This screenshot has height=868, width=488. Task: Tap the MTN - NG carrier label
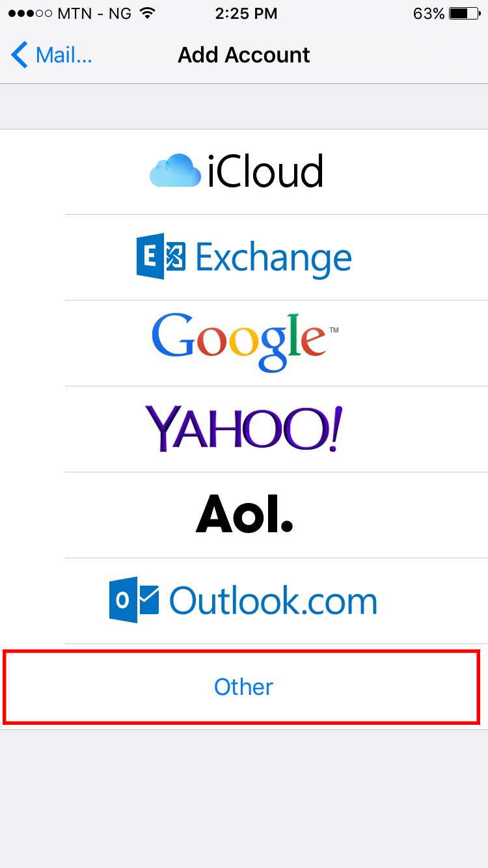tap(94, 14)
